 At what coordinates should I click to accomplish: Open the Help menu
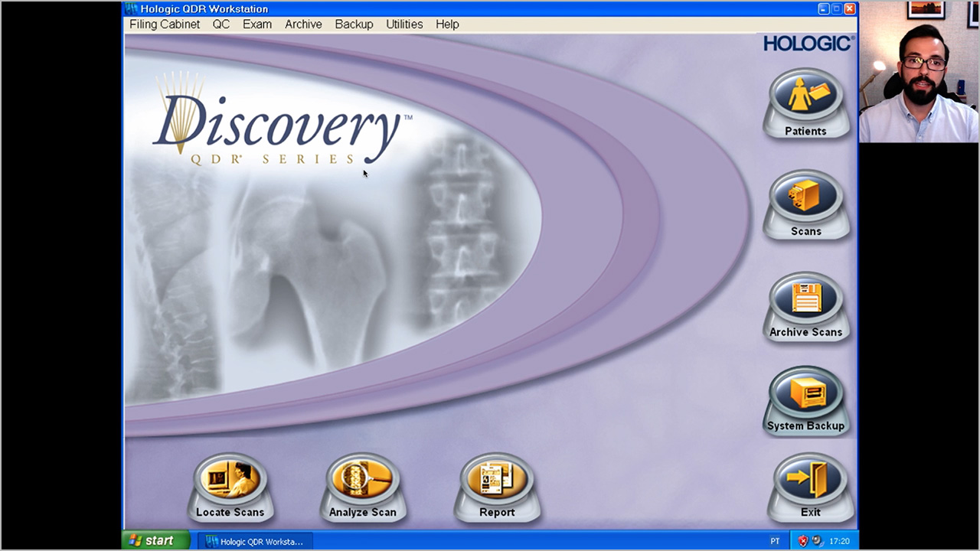pyautogui.click(x=447, y=24)
